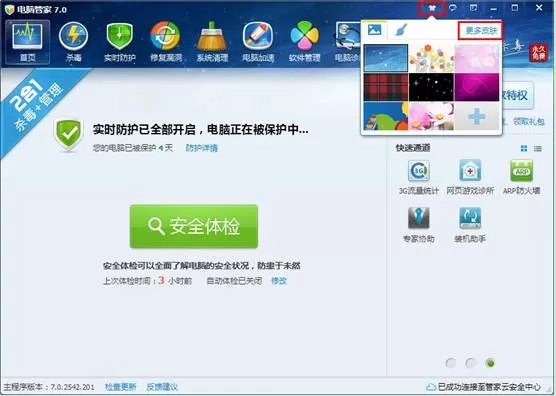556x396 pixels.
Task: Open 修复漏洞 vulnerability repair icon
Action: (x=166, y=42)
